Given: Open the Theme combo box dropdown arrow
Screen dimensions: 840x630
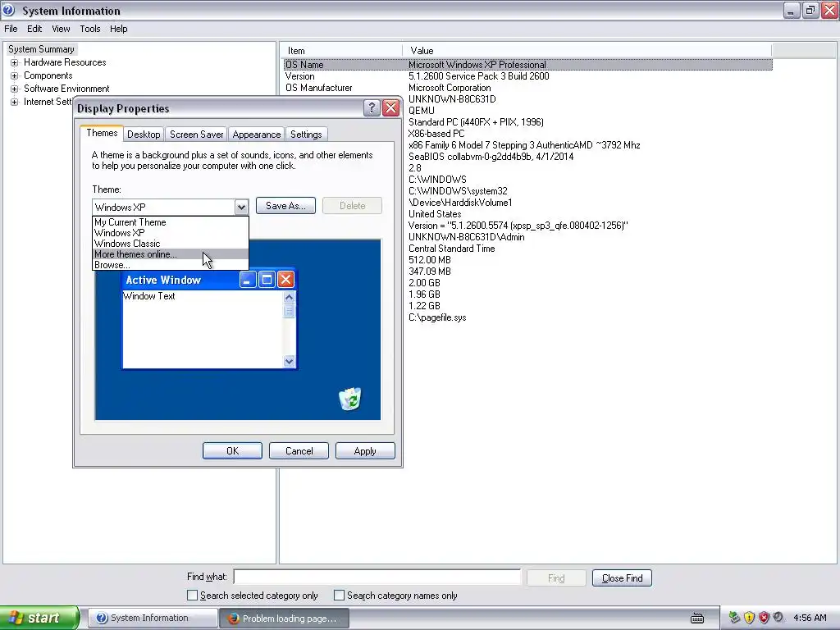Looking at the screenshot, I should click(x=241, y=207).
